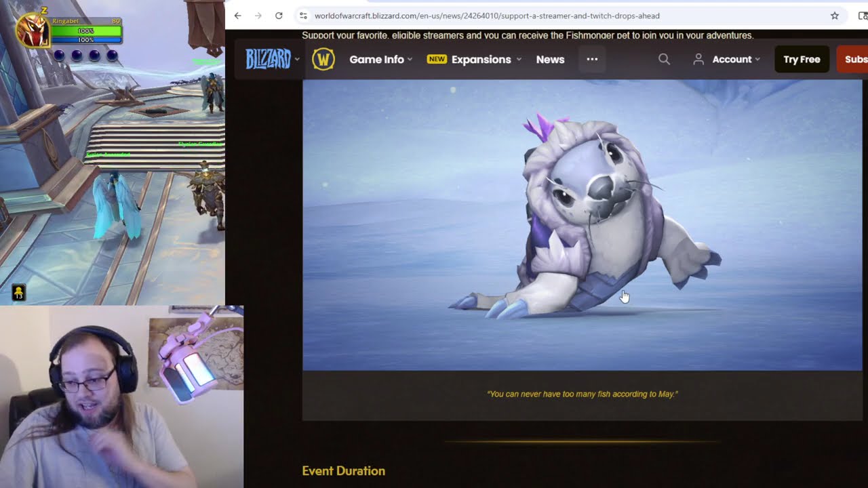This screenshot has width=868, height=488.
Task: Expand the Expansions menu
Action: click(x=486, y=60)
